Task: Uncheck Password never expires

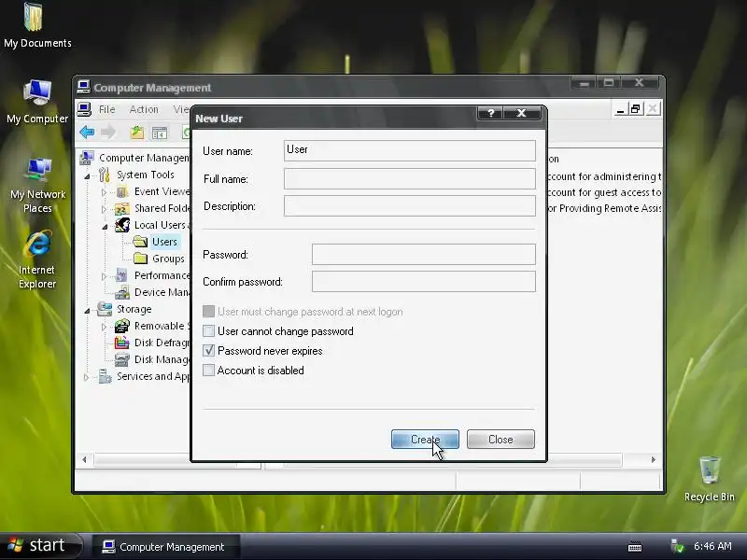Action: [x=208, y=351]
